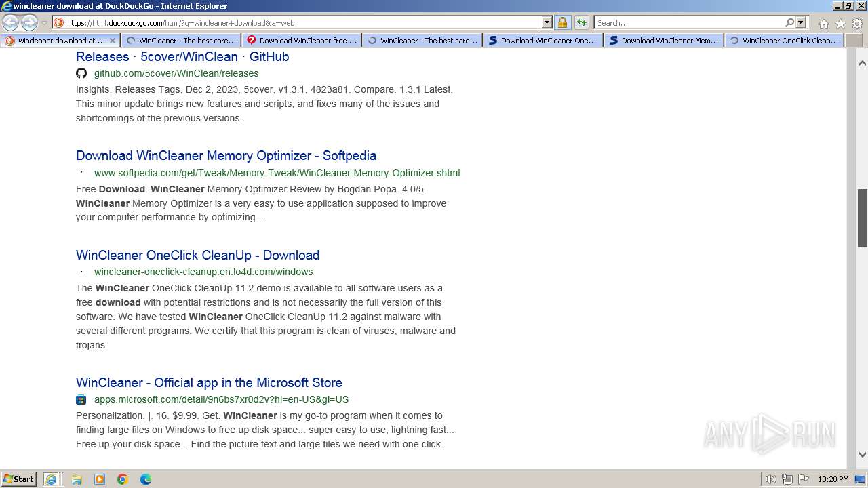Open wincleaner-oneclick-cleanup.en.lo4d.com URL link
The width and height of the screenshot is (868, 488).
[203, 272]
